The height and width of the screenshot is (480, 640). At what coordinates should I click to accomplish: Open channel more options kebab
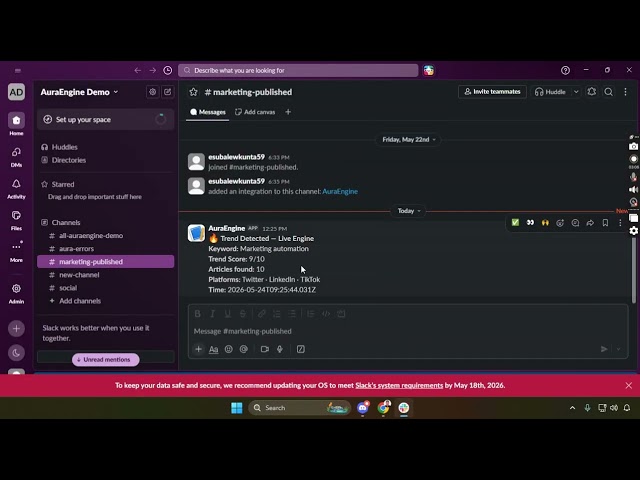click(625, 92)
